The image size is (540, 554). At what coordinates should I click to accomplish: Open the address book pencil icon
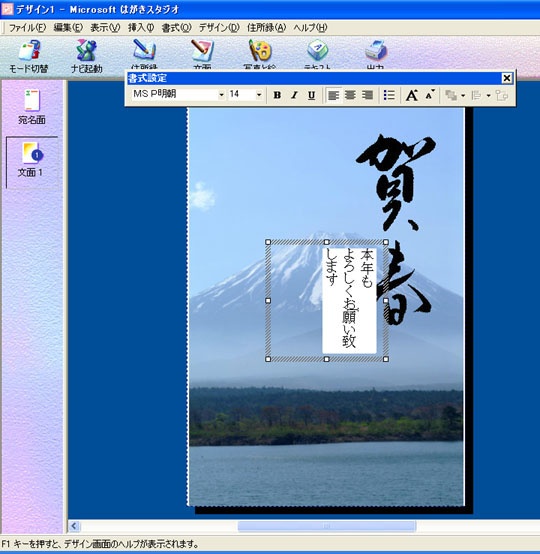click(144, 50)
